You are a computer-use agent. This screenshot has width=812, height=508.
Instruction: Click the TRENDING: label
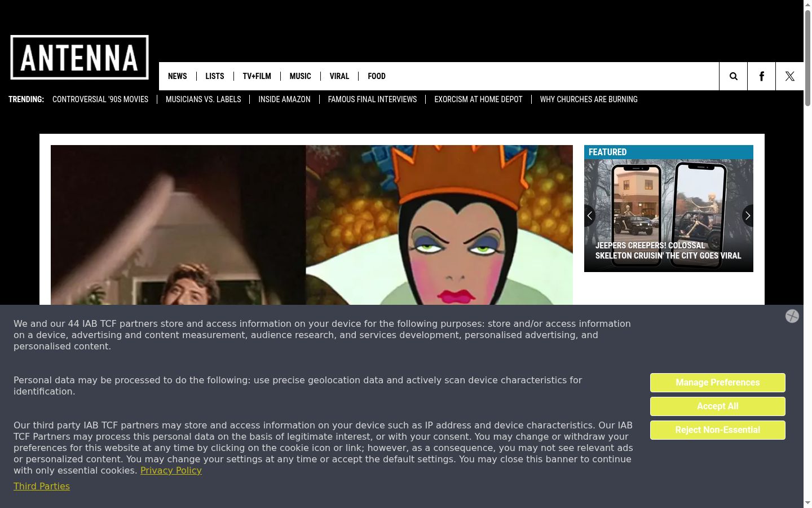point(26,99)
